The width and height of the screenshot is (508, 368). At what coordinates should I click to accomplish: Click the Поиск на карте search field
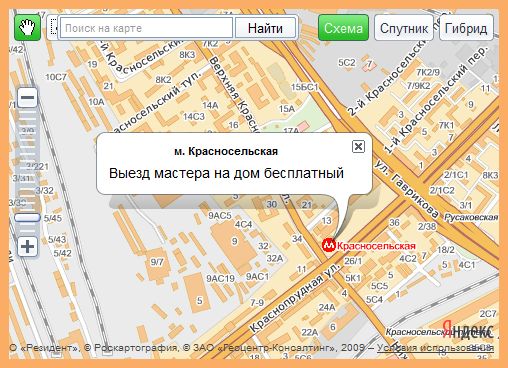click(x=146, y=28)
